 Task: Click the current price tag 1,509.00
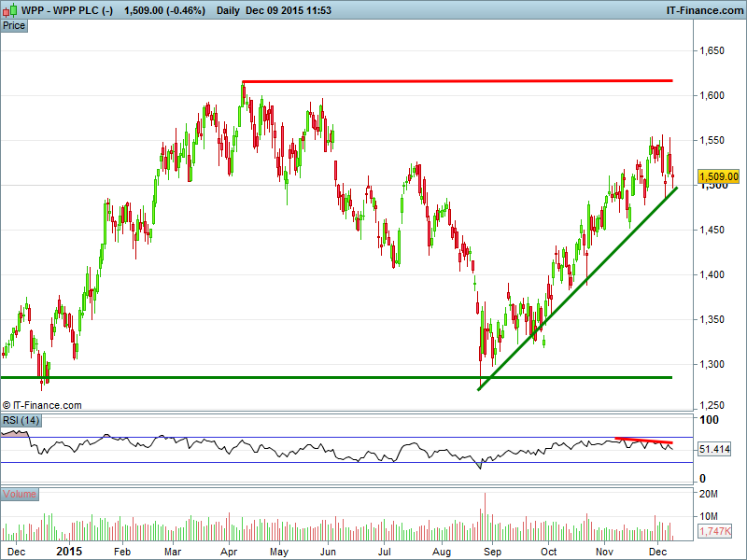coord(718,176)
